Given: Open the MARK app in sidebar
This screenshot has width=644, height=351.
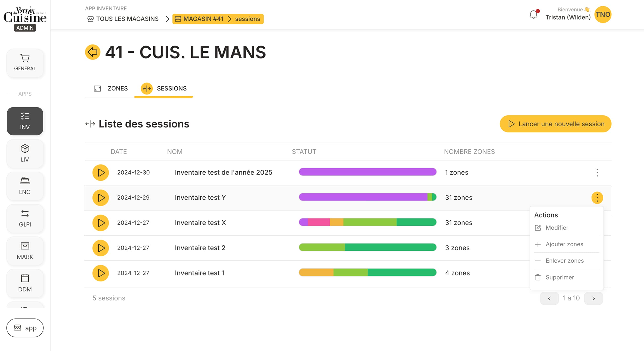Looking at the screenshot, I should [x=25, y=251].
